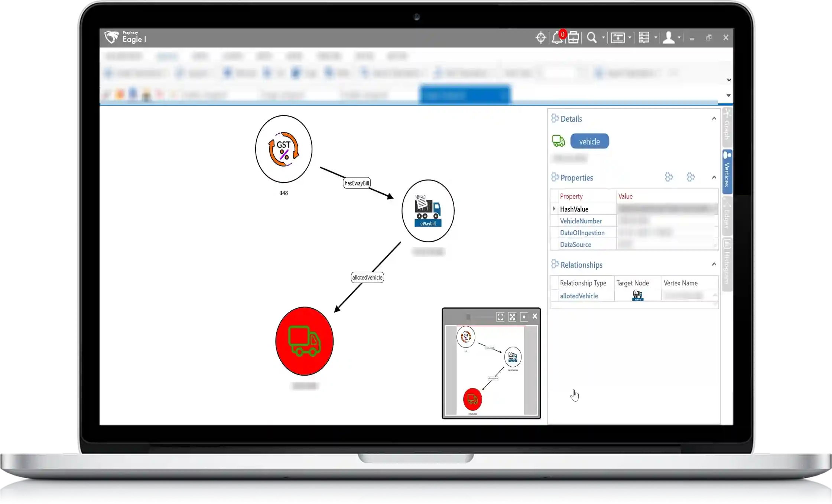This screenshot has height=504, width=832.
Task: Click the hasEwayBill edge label
Action: point(356,183)
